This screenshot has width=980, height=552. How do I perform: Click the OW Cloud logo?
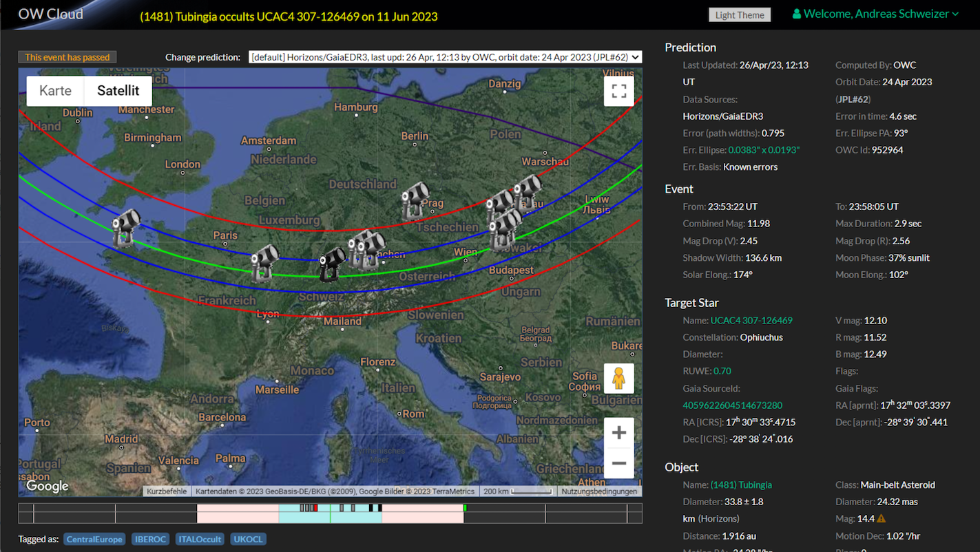(x=50, y=14)
